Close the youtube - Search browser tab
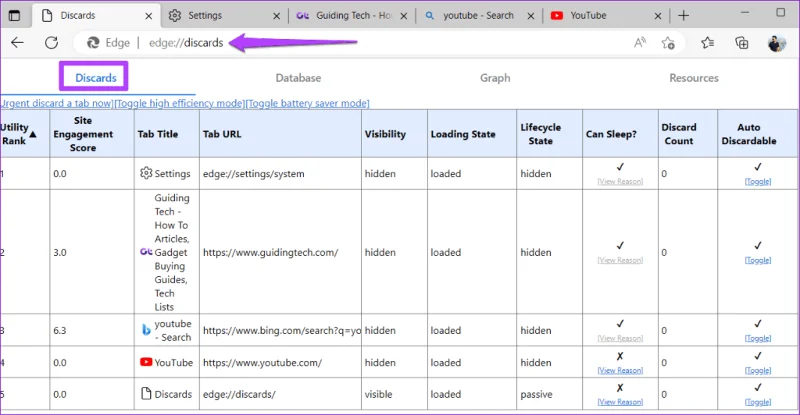The width and height of the screenshot is (800, 415). [531, 16]
